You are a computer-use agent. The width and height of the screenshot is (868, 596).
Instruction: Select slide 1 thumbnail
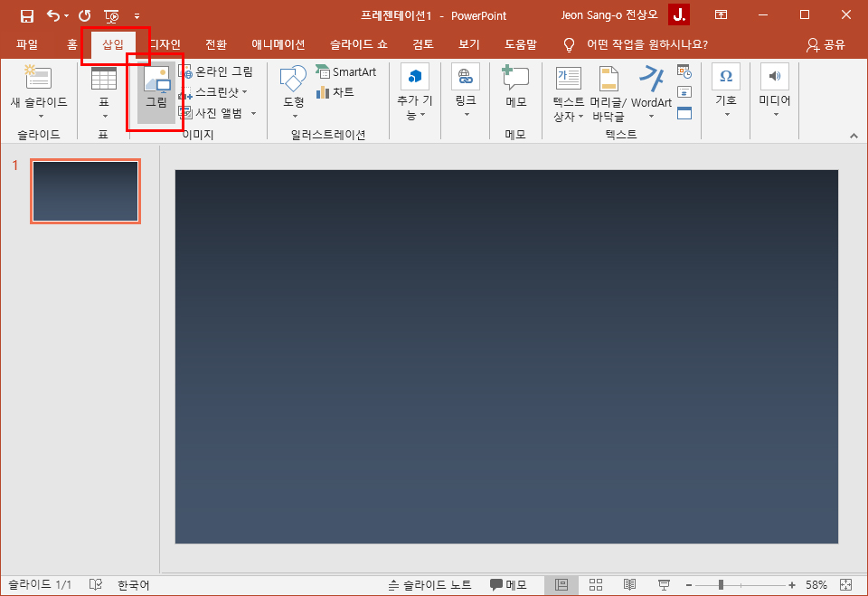85,191
